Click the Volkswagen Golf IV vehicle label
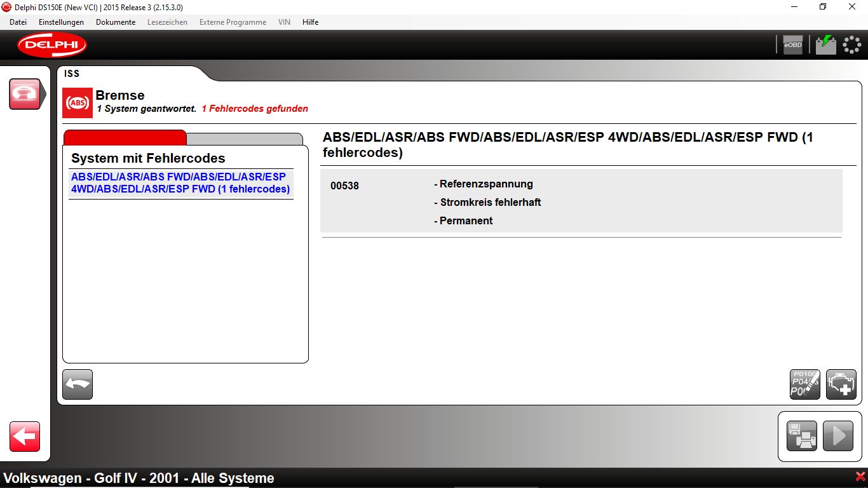868x488 pixels. pyautogui.click(x=139, y=478)
